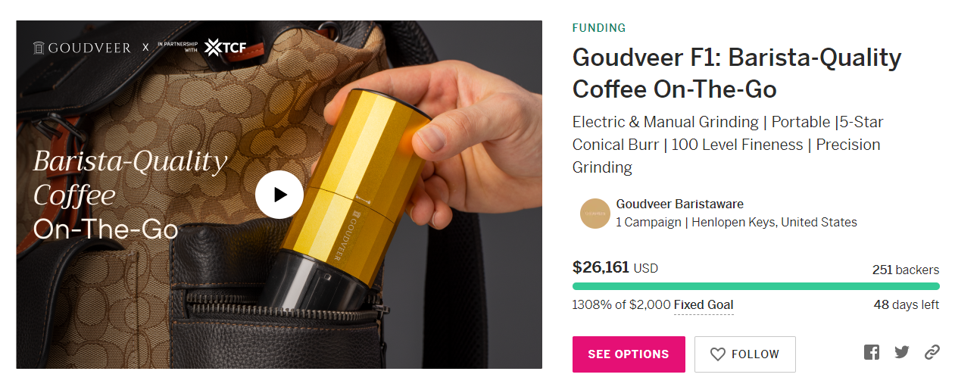Click the TCF partner logo
This screenshot has width=980, height=390.
point(225,47)
